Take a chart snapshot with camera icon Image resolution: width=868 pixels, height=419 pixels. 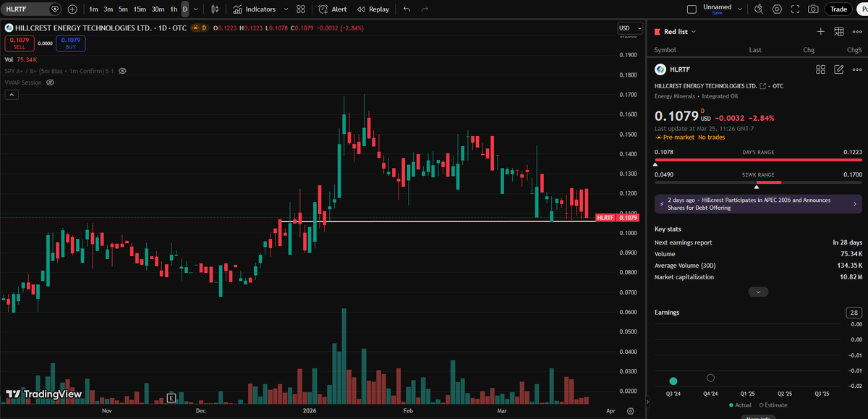click(814, 9)
